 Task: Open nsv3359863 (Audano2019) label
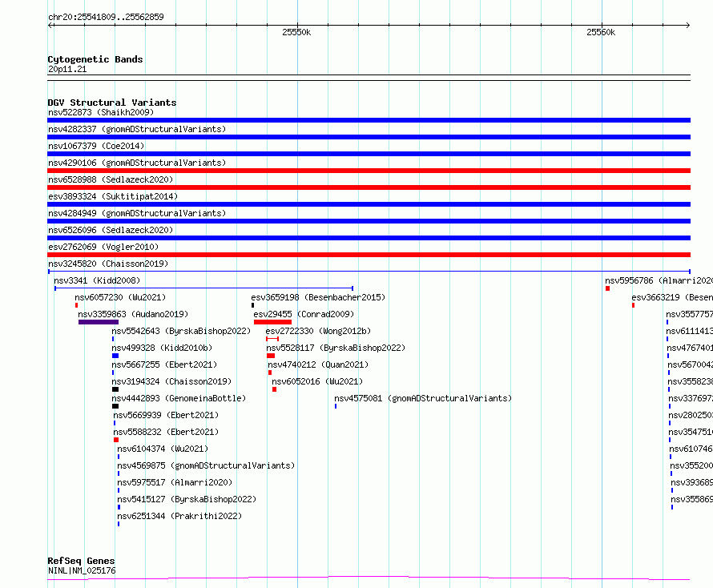(133, 314)
